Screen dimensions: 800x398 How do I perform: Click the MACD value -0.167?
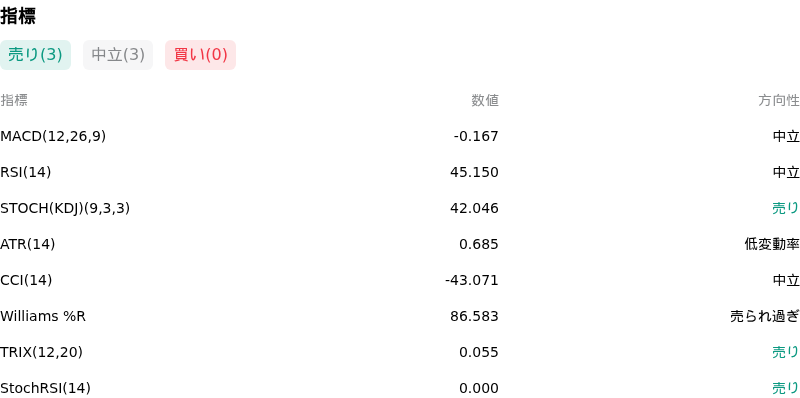tap(476, 136)
